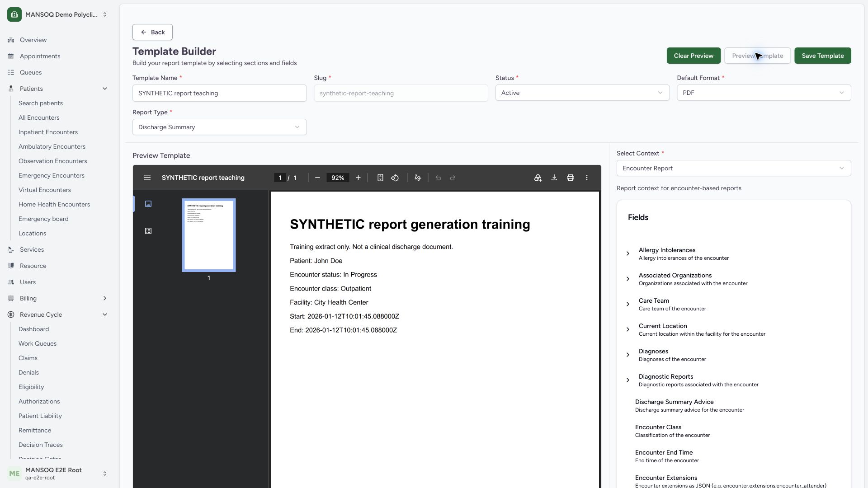The height and width of the screenshot is (488, 868).
Task: Open PDF viewer more actions menu
Action: 587,178
